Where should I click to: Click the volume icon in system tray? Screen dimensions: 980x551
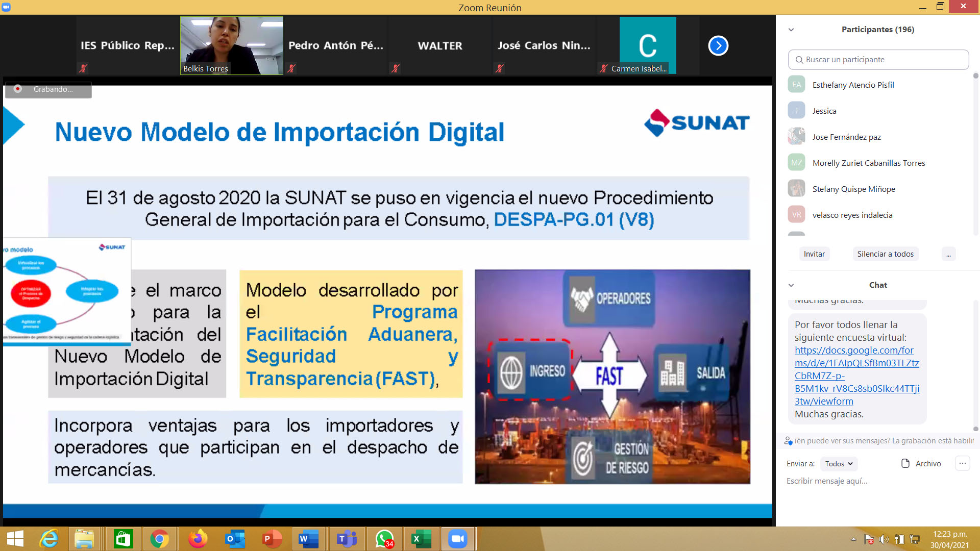point(884,539)
